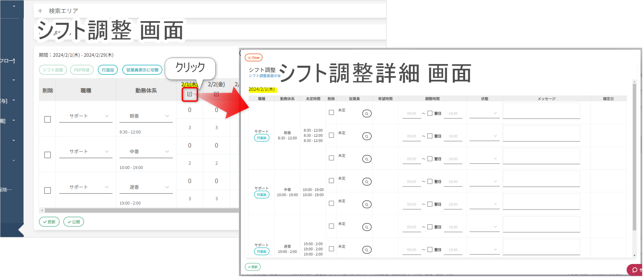Close the shift detail dialog with Close button
Viewport: 644px width, 278px height.
pos(254,58)
